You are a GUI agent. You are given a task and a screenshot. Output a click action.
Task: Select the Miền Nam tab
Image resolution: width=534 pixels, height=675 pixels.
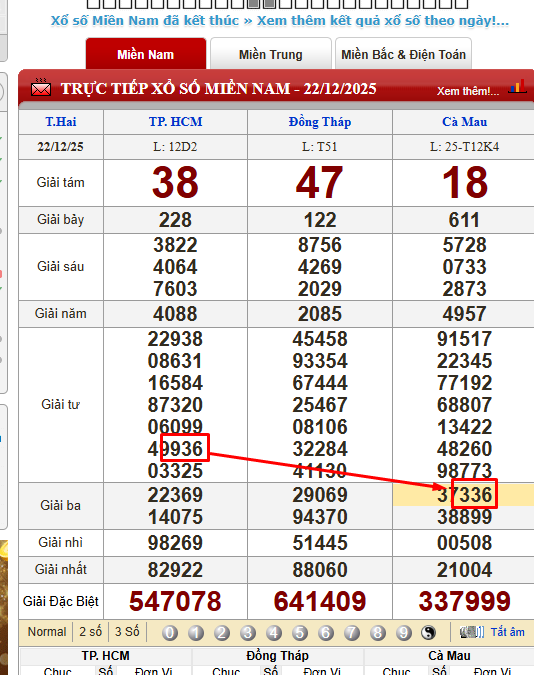(146, 54)
